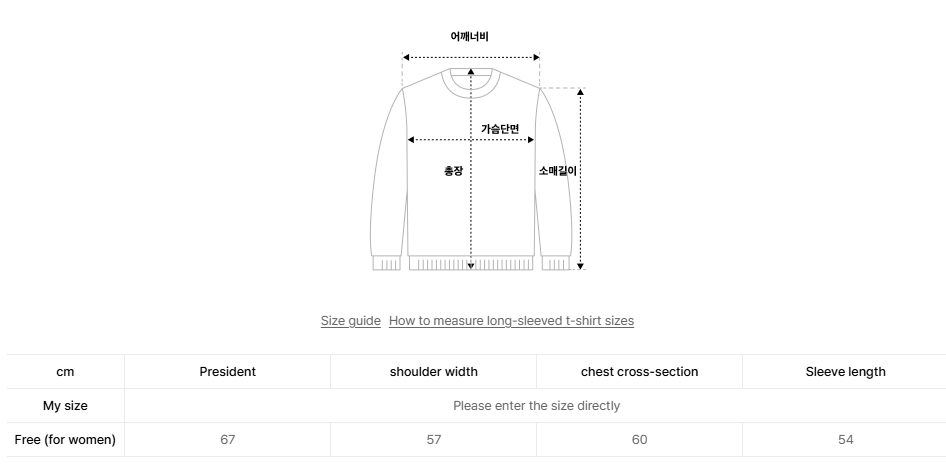Viewport: 946px width, 468px height.
Task: Click the 57 shoulder width value
Action: pos(433,440)
